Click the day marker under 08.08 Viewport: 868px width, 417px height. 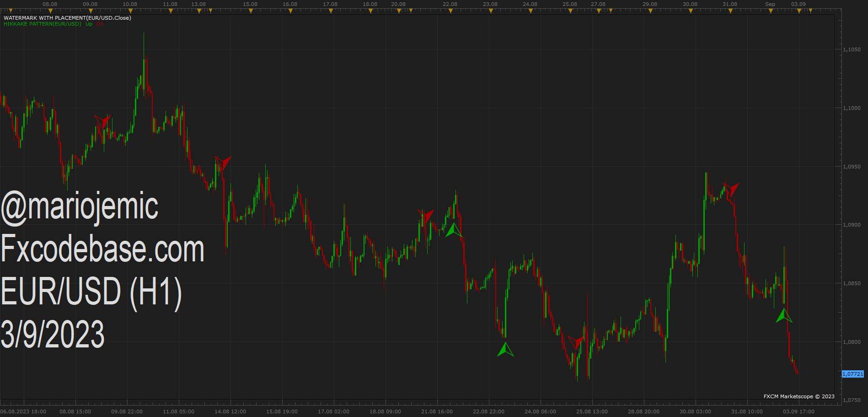point(50,11)
